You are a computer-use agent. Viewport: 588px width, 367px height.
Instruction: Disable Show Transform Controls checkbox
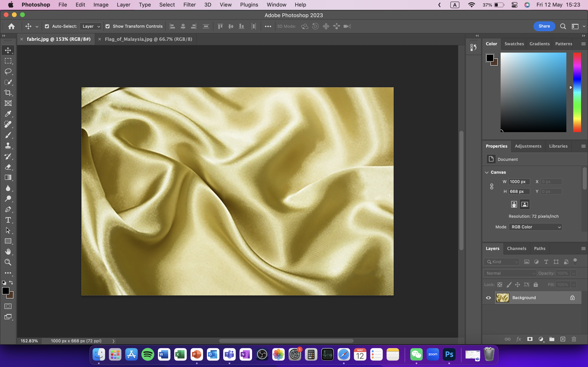tap(108, 26)
